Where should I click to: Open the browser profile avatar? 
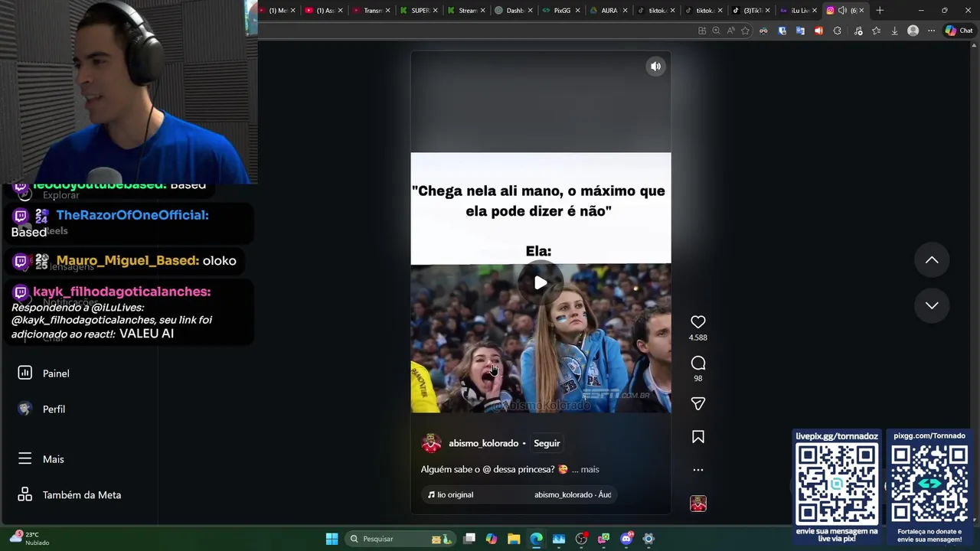[x=913, y=31]
